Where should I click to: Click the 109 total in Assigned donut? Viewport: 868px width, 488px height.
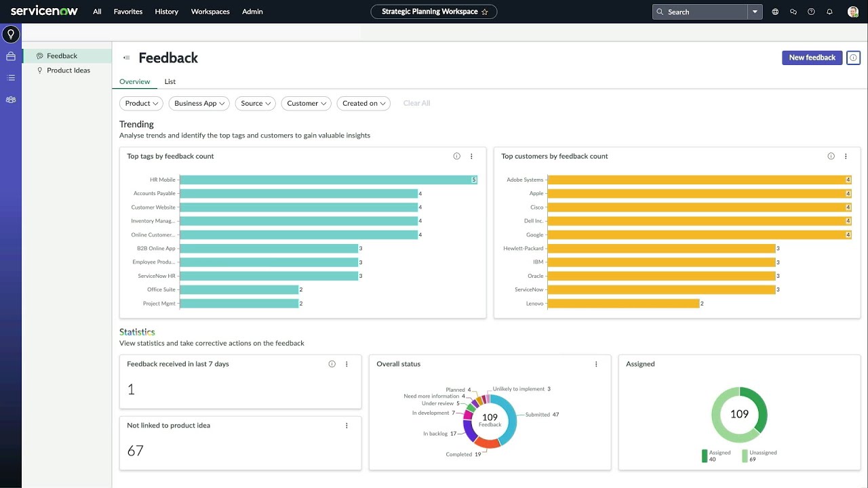[x=739, y=414]
